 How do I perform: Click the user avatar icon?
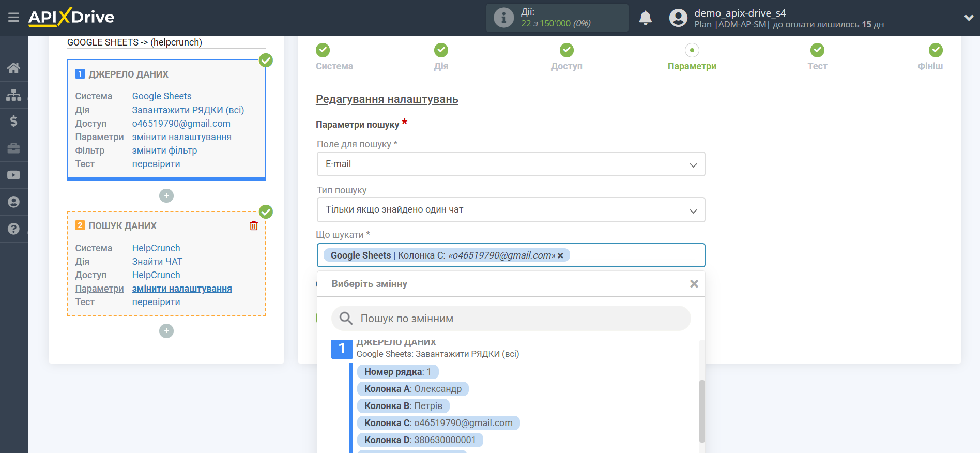(x=678, y=18)
